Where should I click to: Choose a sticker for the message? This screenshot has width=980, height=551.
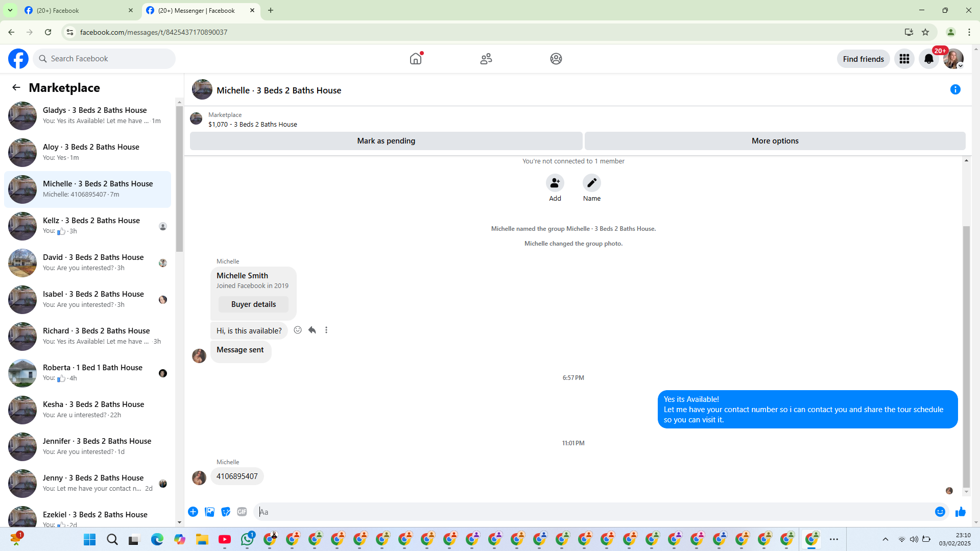coord(226,512)
